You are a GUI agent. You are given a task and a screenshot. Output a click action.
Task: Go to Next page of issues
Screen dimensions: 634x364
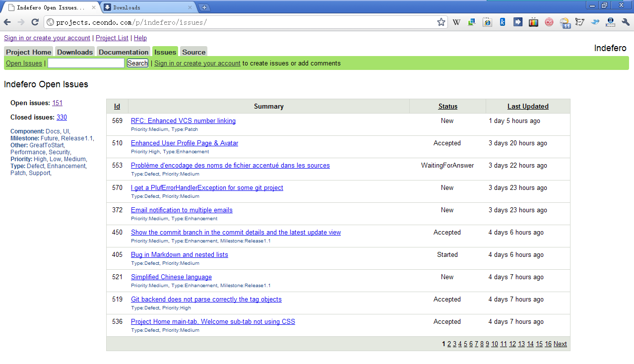tap(560, 344)
